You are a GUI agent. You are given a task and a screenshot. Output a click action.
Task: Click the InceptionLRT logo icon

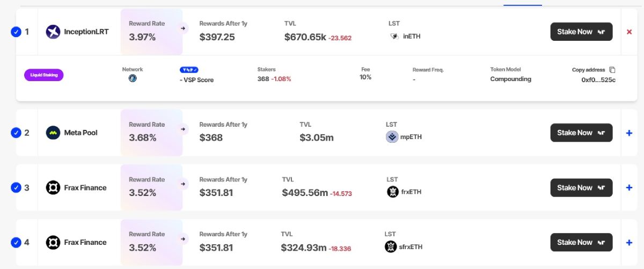53,32
